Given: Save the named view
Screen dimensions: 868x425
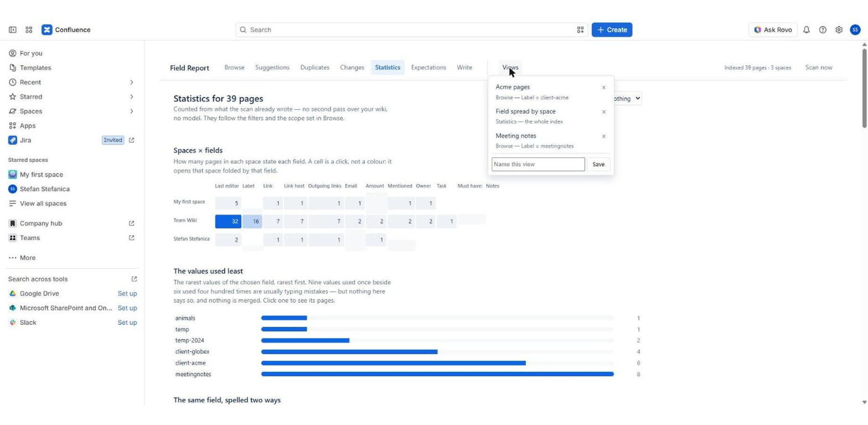Looking at the screenshot, I should [x=598, y=164].
